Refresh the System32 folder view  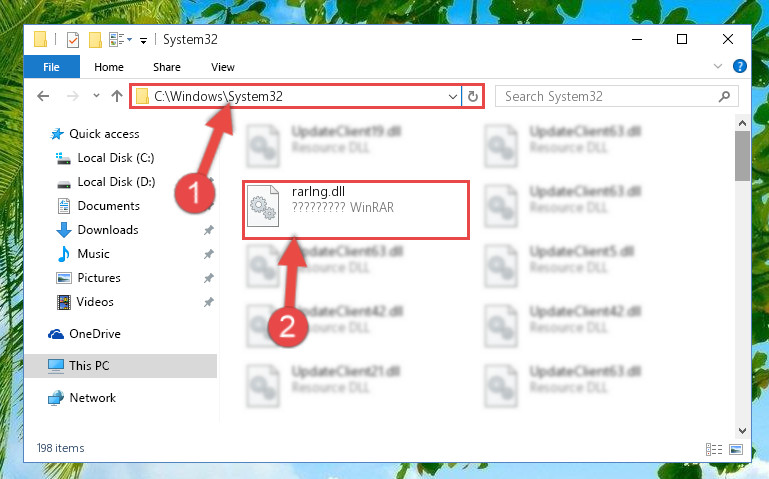pos(473,97)
